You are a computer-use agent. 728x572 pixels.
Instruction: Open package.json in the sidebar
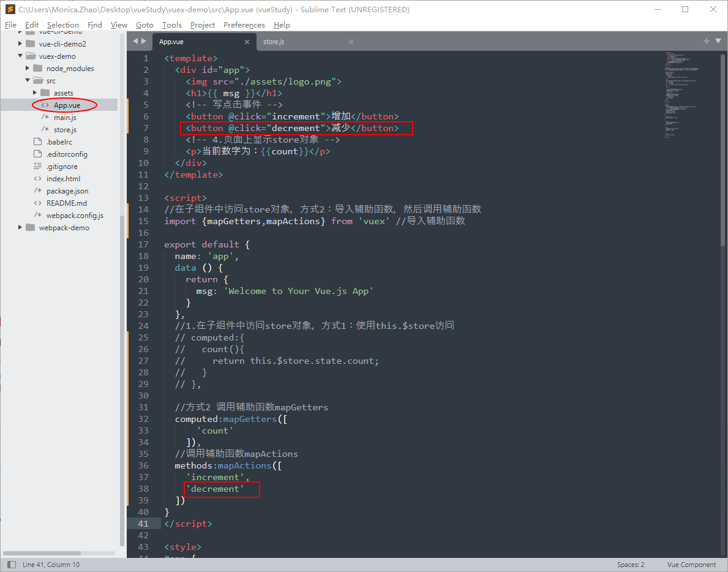pyautogui.click(x=67, y=191)
